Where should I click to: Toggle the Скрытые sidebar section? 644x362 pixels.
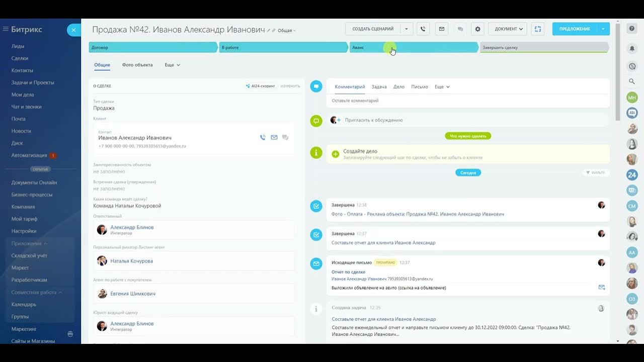coord(41,169)
